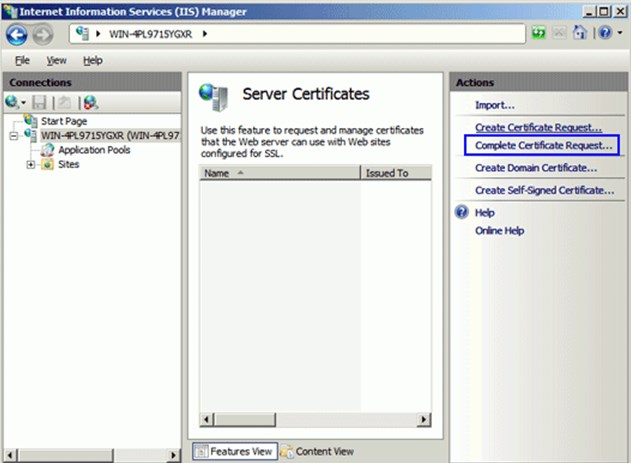Click certificate list horizontal scrollbar thumb
Screen dimensions: 631x463
(245, 420)
